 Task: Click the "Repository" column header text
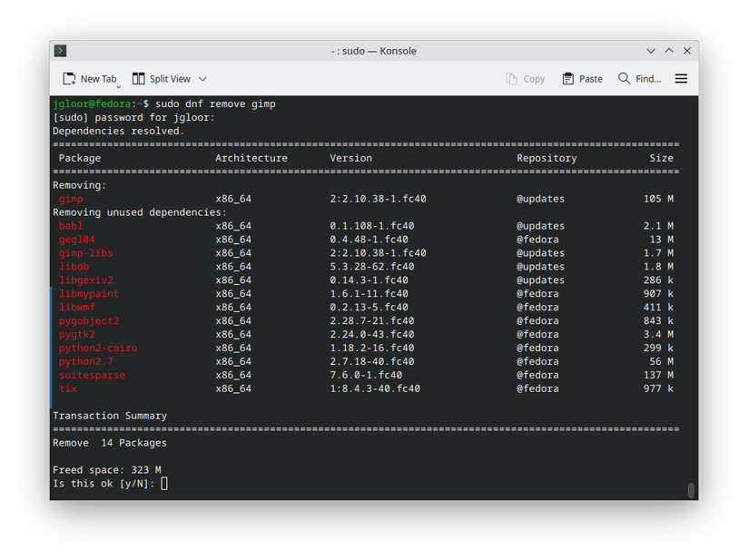(x=547, y=158)
